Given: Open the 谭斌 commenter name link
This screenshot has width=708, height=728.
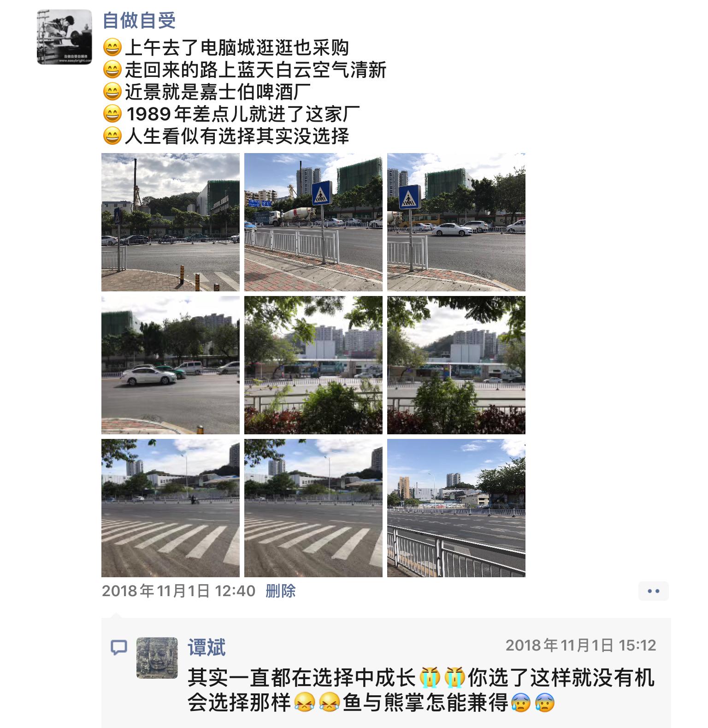Looking at the screenshot, I should 206,647.
